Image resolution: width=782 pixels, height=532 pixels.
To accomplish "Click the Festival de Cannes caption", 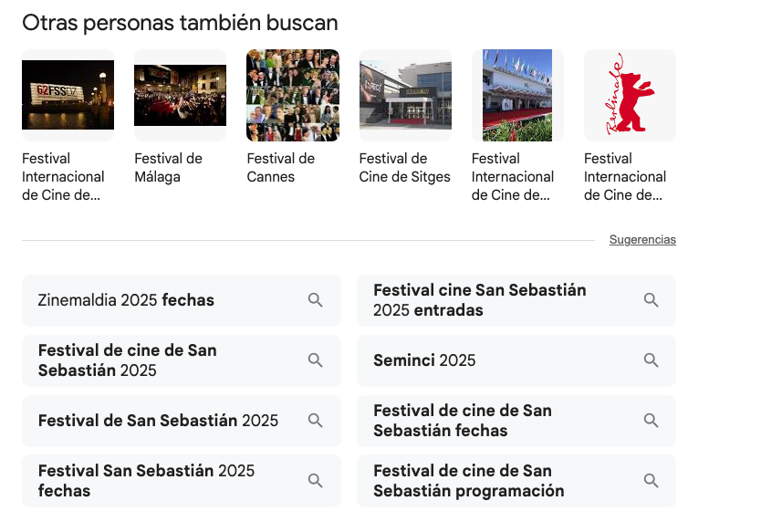I will pyautogui.click(x=281, y=168).
